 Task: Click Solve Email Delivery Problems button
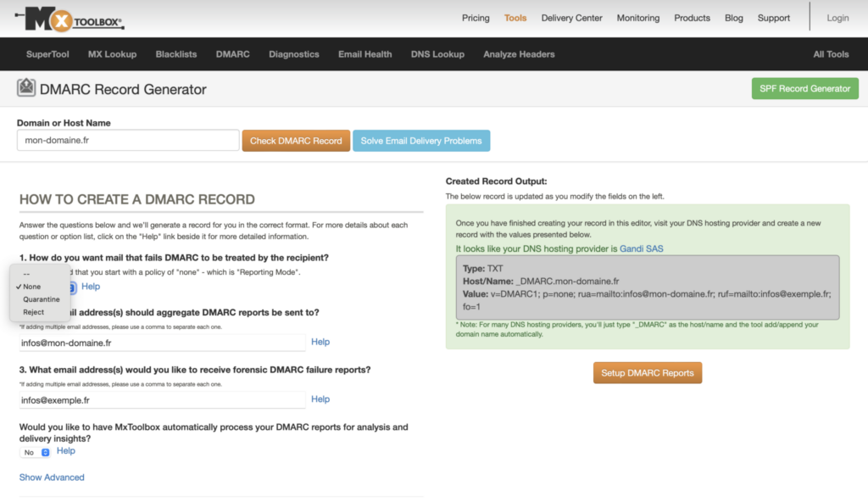click(x=420, y=141)
